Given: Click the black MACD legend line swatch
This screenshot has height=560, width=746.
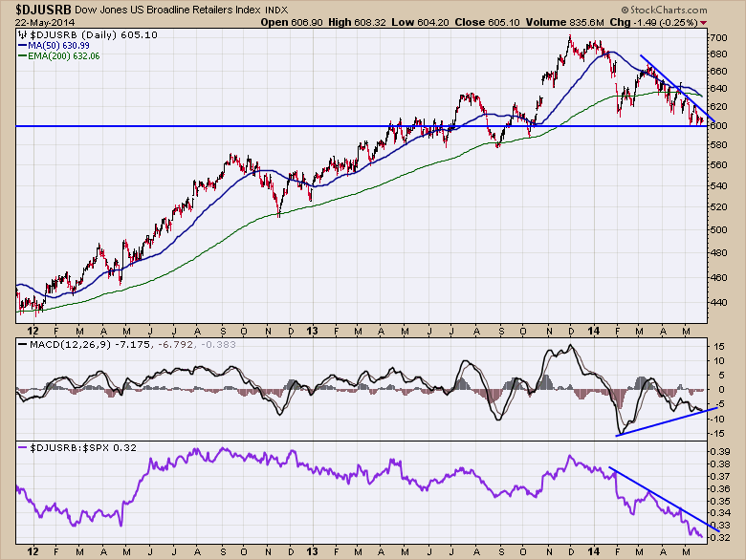Looking at the screenshot, I should point(23,344).
